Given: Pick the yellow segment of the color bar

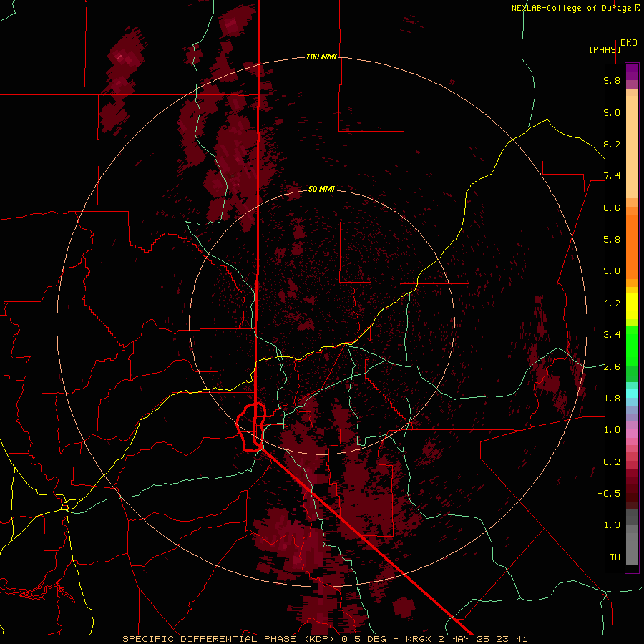Looking at the screenshot, I should point(632,306).
